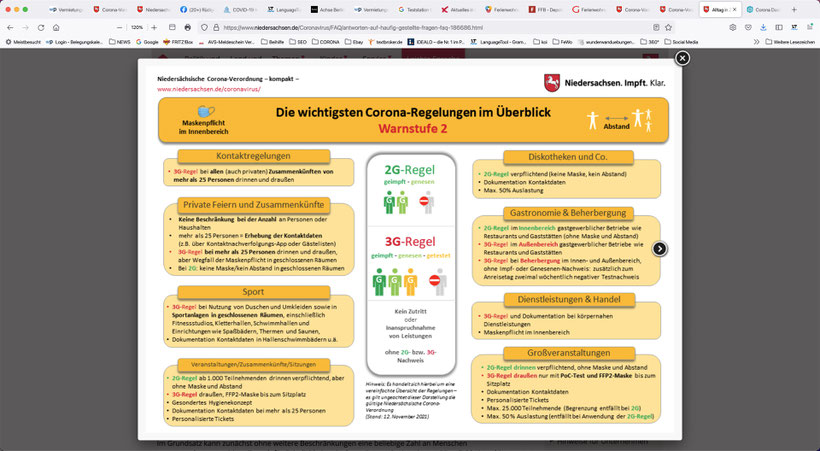Switch to the Aktuelles tab
This screenshot has height=451, width=820.
coord(457,9)
